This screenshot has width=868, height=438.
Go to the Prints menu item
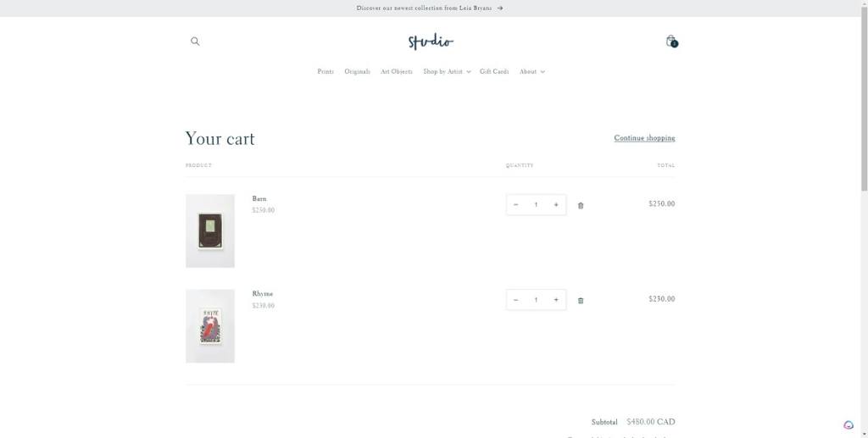tap(325, 71)
